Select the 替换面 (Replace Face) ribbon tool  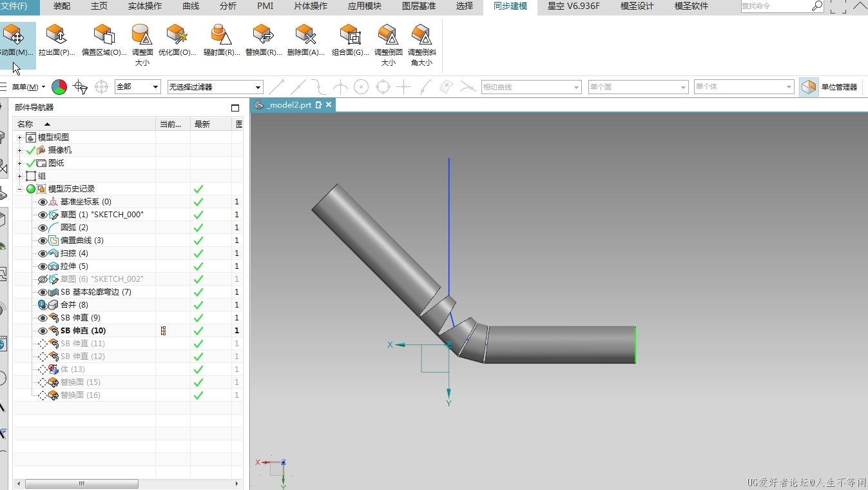[263, 41]
